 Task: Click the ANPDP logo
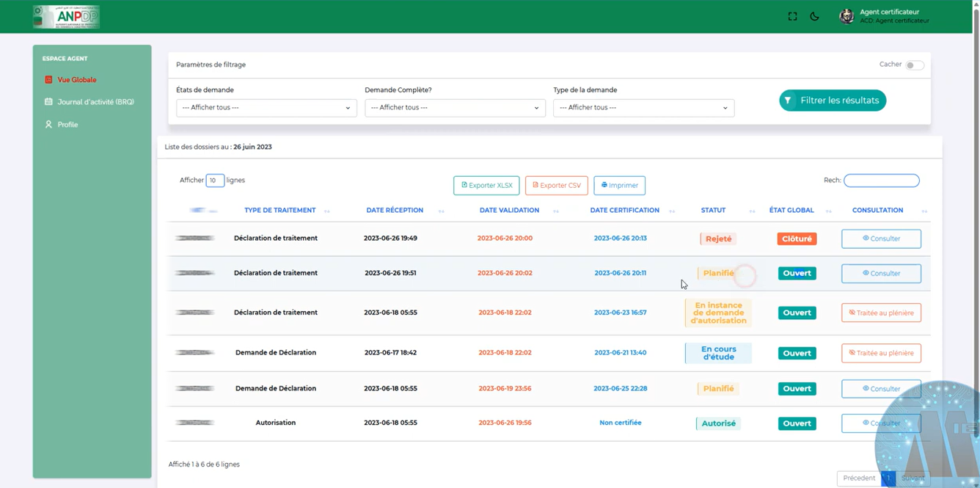[66, 17]
